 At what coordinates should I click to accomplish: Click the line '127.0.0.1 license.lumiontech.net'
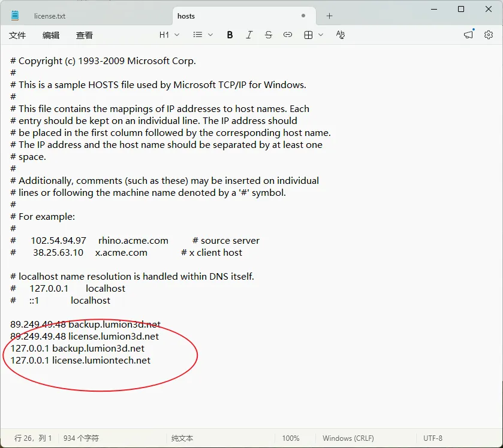[80, 360]
